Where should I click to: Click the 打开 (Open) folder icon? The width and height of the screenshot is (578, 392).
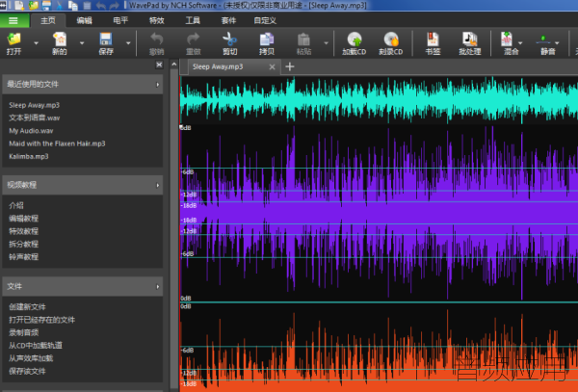point(14,39)
